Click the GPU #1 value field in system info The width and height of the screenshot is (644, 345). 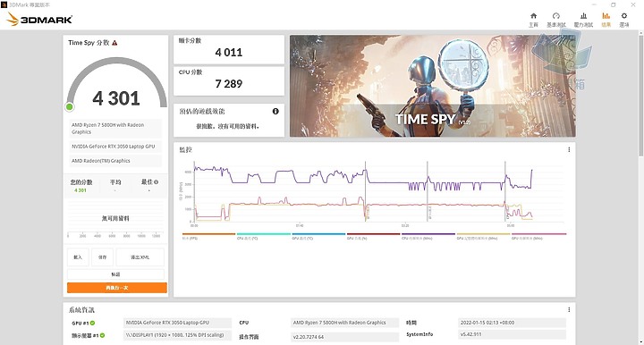pyautogui.click(x=177, y=323)
